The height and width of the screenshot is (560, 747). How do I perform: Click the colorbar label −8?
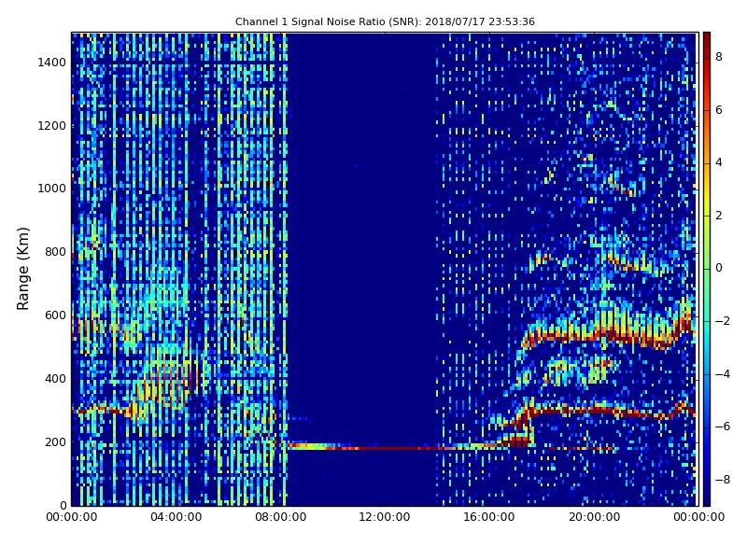(723, 480)
